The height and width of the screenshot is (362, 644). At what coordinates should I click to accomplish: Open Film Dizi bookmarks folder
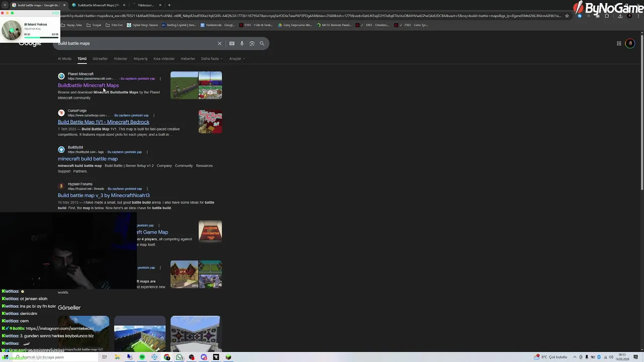point(114,25)
